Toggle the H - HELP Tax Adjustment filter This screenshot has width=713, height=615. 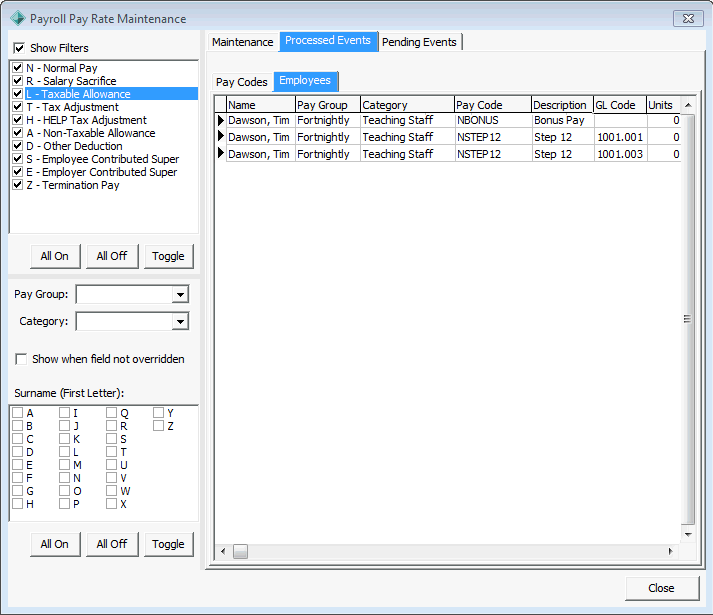point(17,120)
